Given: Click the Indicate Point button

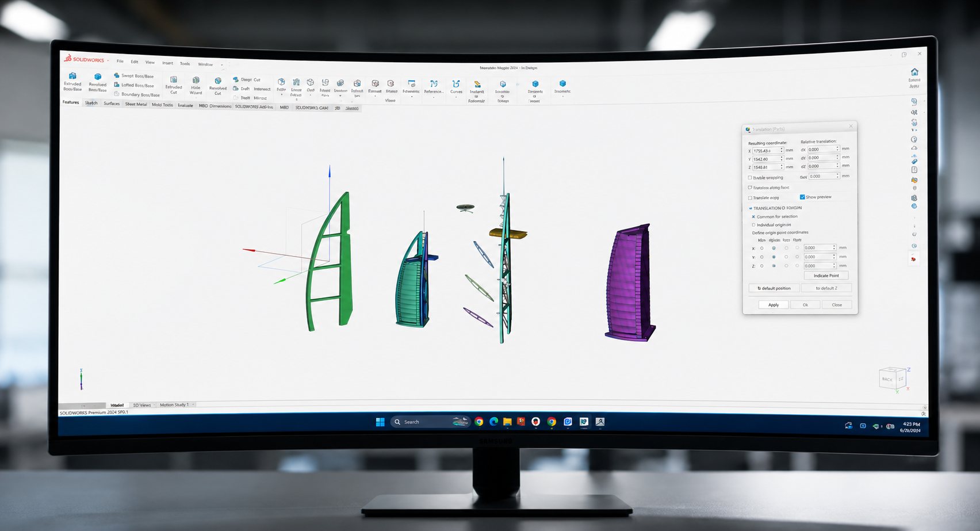Looking at the screenshot, I should (826, 276).
